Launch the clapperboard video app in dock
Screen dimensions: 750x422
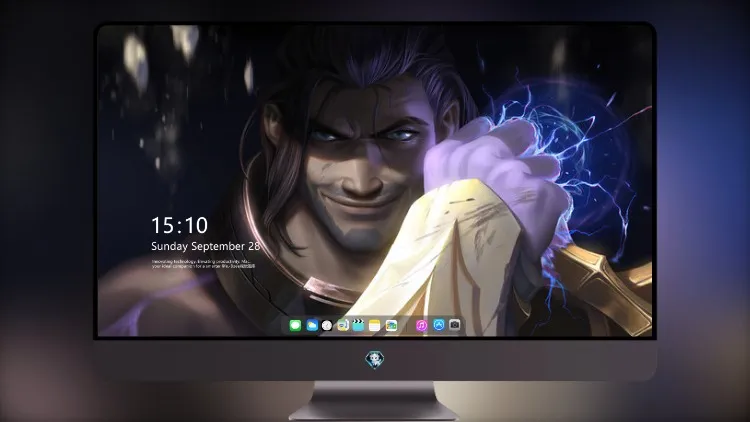coord(358,325)
